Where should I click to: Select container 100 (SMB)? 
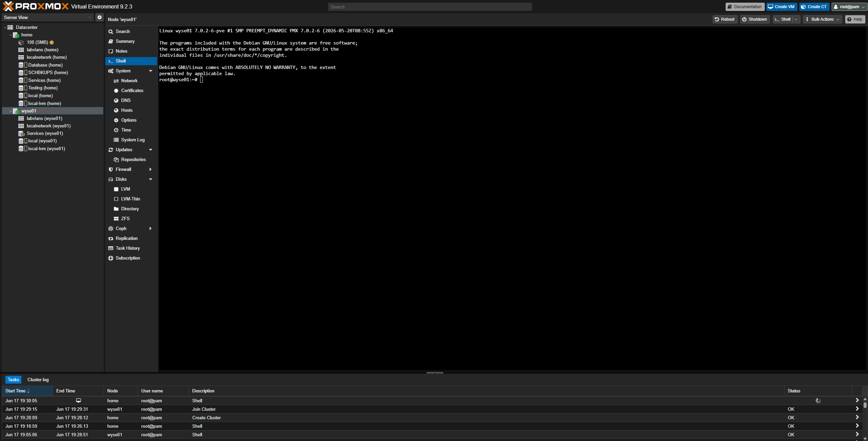coord(37,42)
